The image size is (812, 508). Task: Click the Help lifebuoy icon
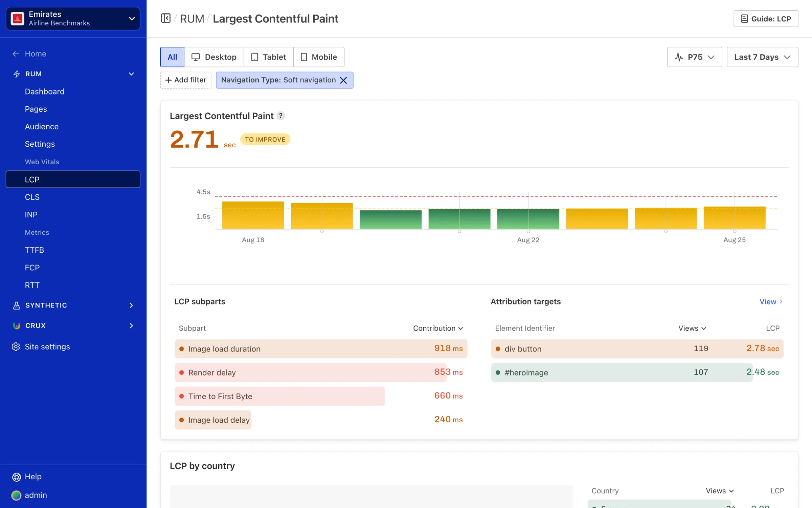[17, 477]
